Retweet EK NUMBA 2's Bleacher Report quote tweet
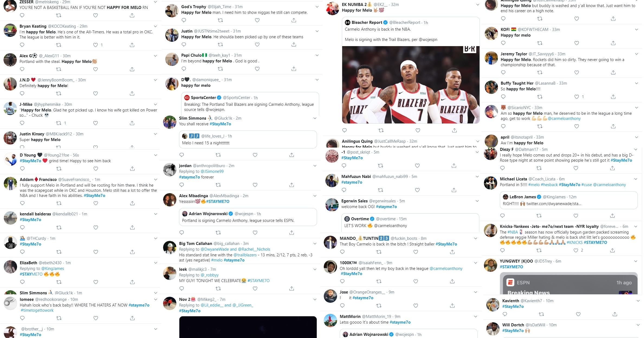Viewport: 644px width, 338px height. pyautogui.click(x=381, y=130)
